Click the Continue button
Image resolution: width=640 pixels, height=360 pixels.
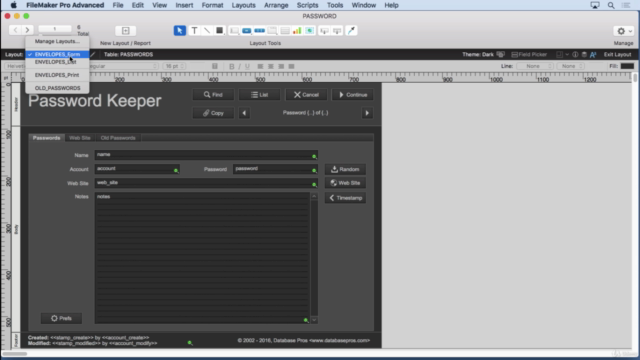[353, 95]
